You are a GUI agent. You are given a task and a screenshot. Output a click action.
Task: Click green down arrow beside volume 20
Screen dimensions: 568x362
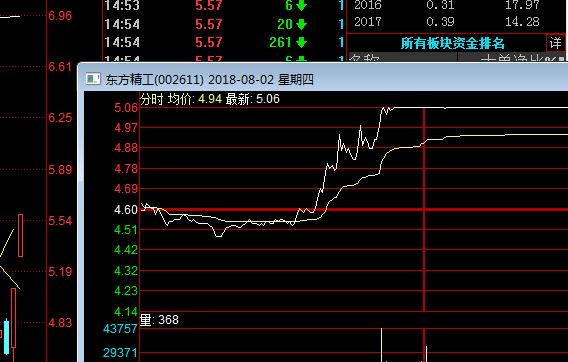tap(301, 24)
